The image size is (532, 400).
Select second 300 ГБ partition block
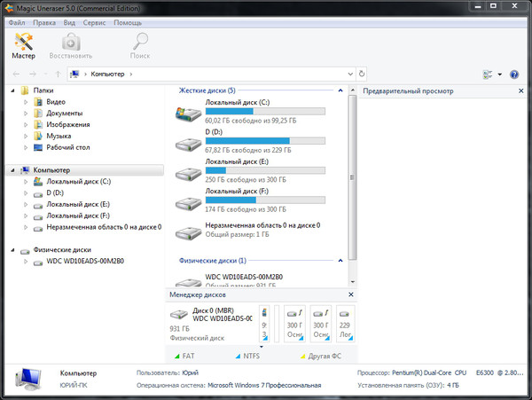click(x=320, y=324)
